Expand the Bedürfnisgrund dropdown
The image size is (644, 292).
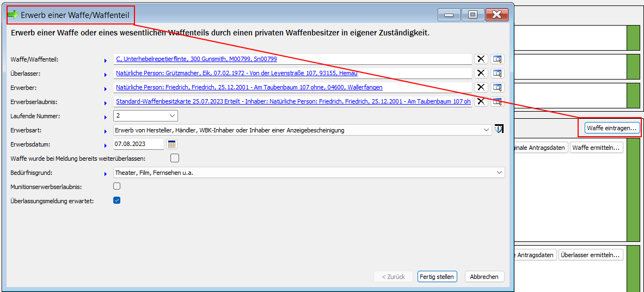tap(499, 173)
